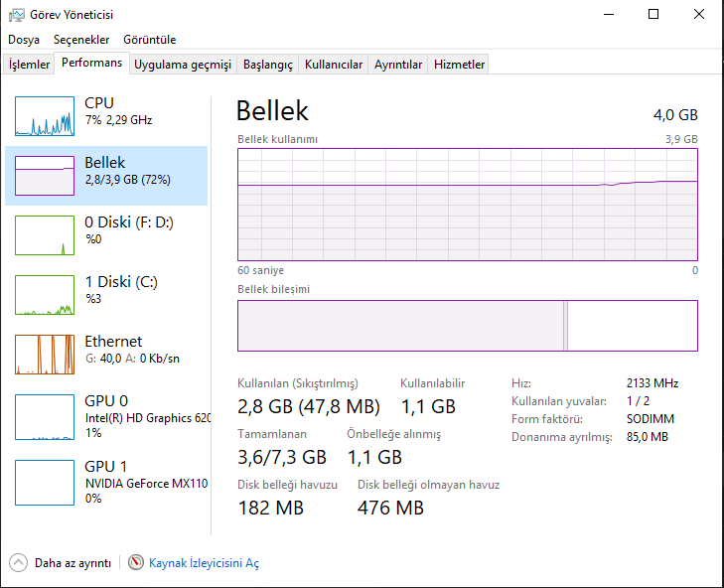Open the Seçenekler menu
Viewport: 724px width, 588px height.
[81, 40]
